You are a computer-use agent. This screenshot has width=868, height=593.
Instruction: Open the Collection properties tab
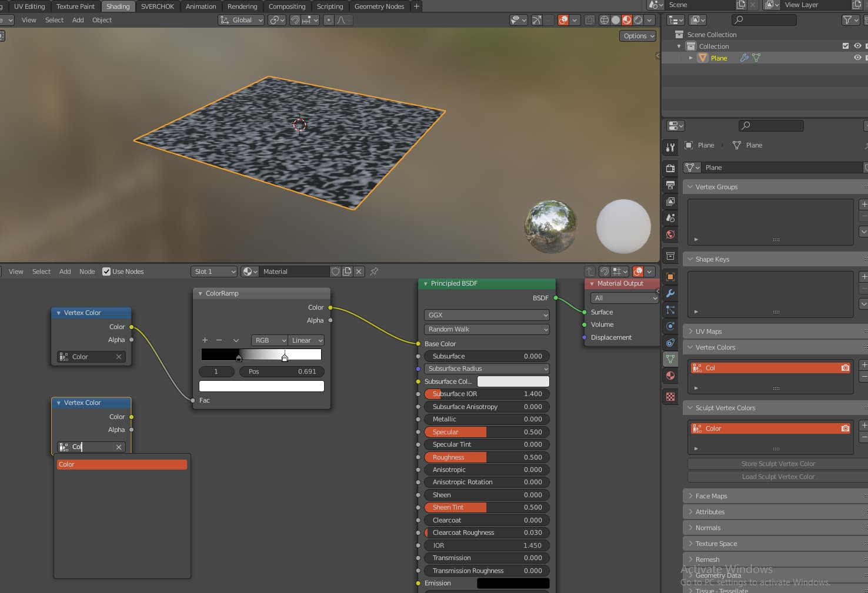(x=670, y=256)
